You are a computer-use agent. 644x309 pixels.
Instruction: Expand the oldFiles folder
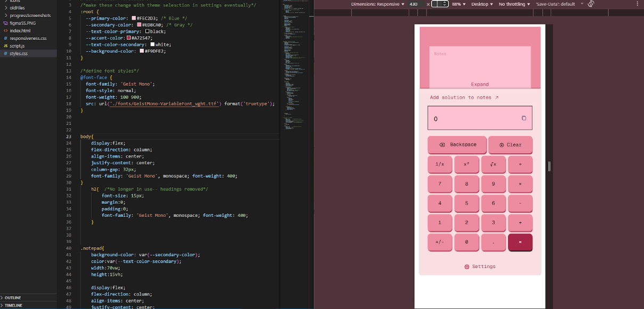click(x=17, y=8)
